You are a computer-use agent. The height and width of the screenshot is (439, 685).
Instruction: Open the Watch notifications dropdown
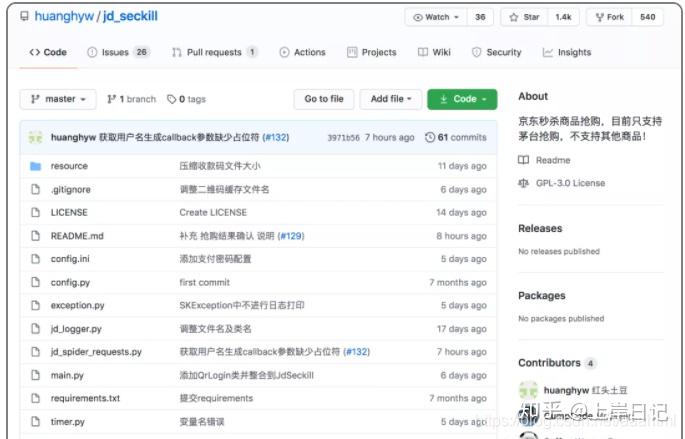(x=436, y=17)
